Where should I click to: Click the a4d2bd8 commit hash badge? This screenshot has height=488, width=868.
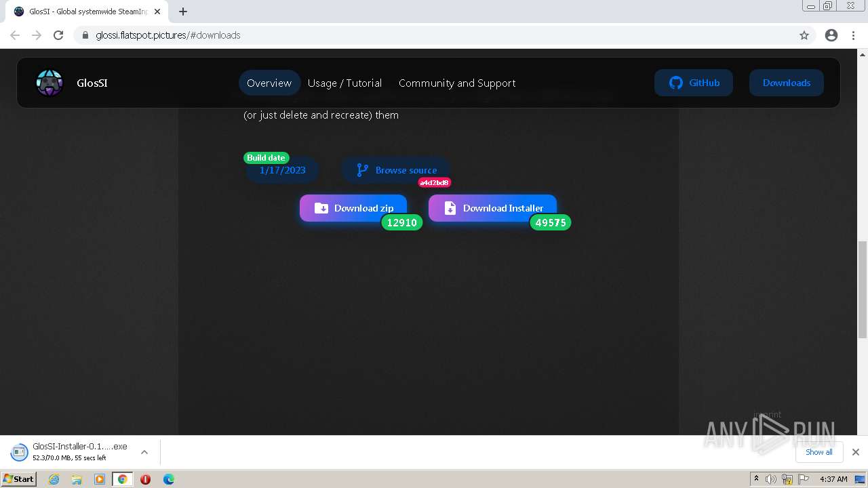(434, 182)
